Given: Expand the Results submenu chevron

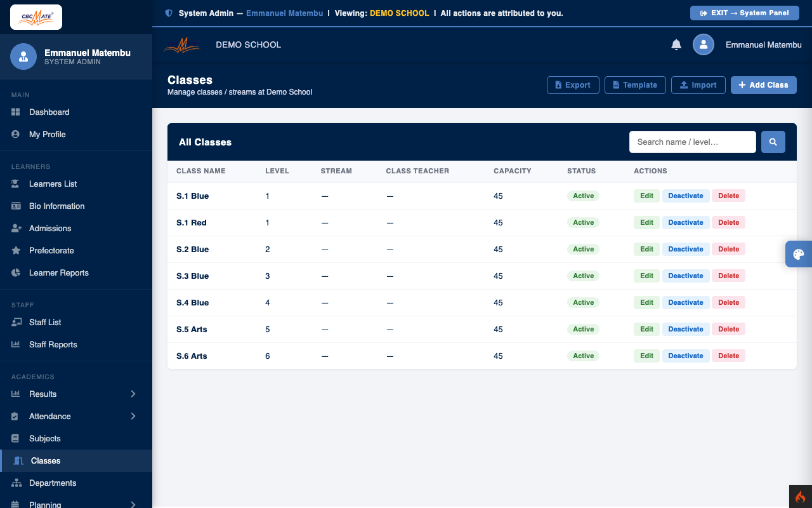Looking at the screenshot, I should point(133,394).
